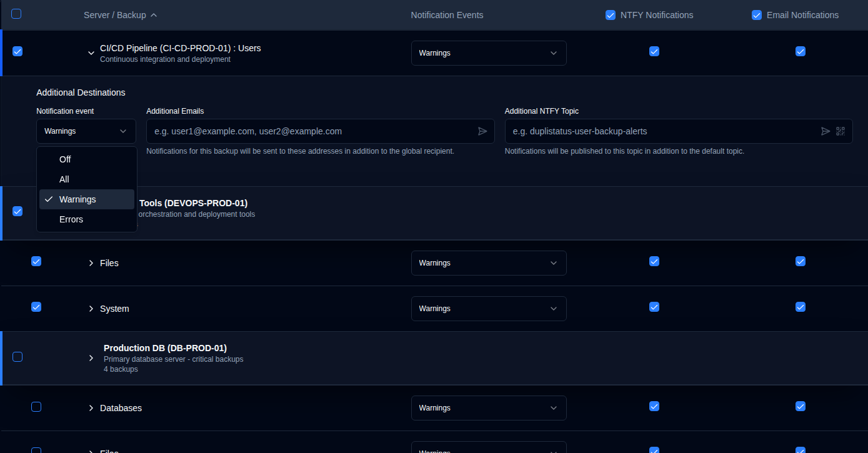This screenshot has height=453, width=868.
Task: Toggle Email Notifications header checkbox
Action: tap(757, 15)
